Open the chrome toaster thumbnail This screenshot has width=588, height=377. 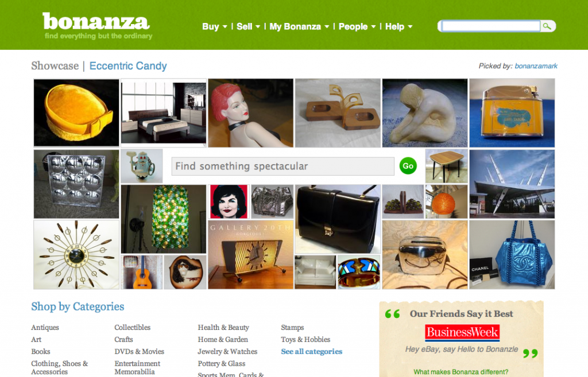click(x=425, y=254)
